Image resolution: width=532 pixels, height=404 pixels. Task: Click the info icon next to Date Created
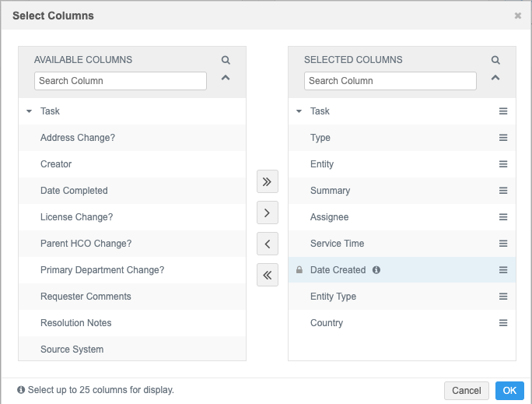(376, 270)
